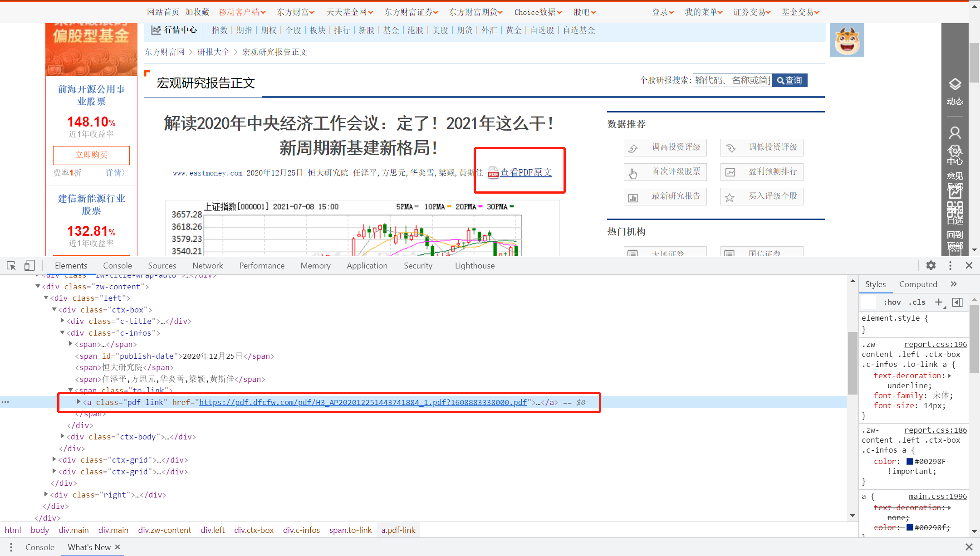The image size is (980, 556).
Task: Open the 东方财富 dropdown in top nav
Action: tap(296, 12)
